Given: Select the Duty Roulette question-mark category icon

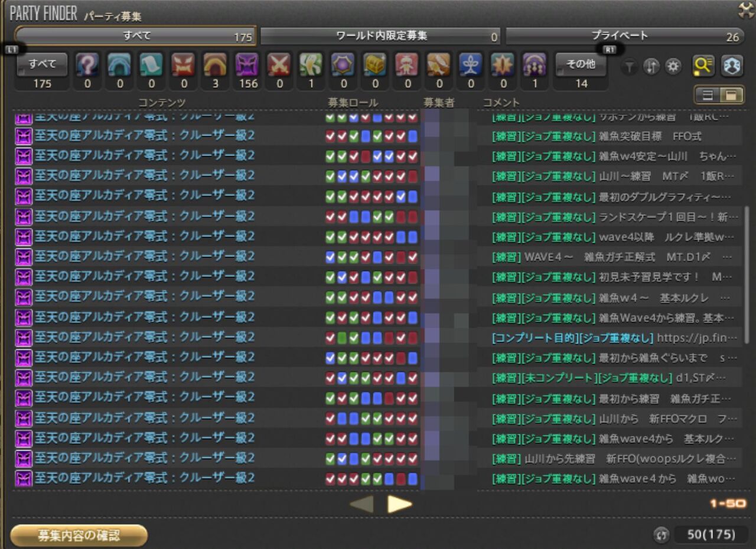Looking at the screenshot, I should pyautogui.click(x=87, y=65).
